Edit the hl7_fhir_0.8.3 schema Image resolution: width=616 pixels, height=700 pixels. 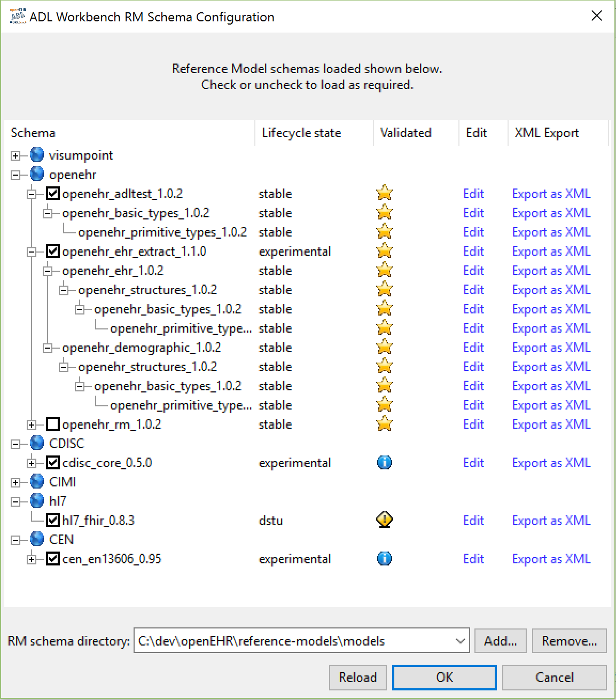click(473, 520)
